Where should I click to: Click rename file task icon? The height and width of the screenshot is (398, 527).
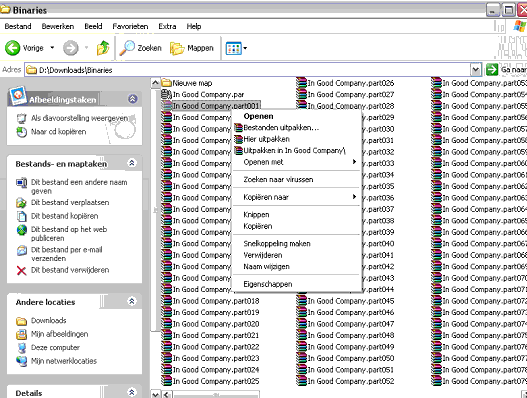(22, 183)
